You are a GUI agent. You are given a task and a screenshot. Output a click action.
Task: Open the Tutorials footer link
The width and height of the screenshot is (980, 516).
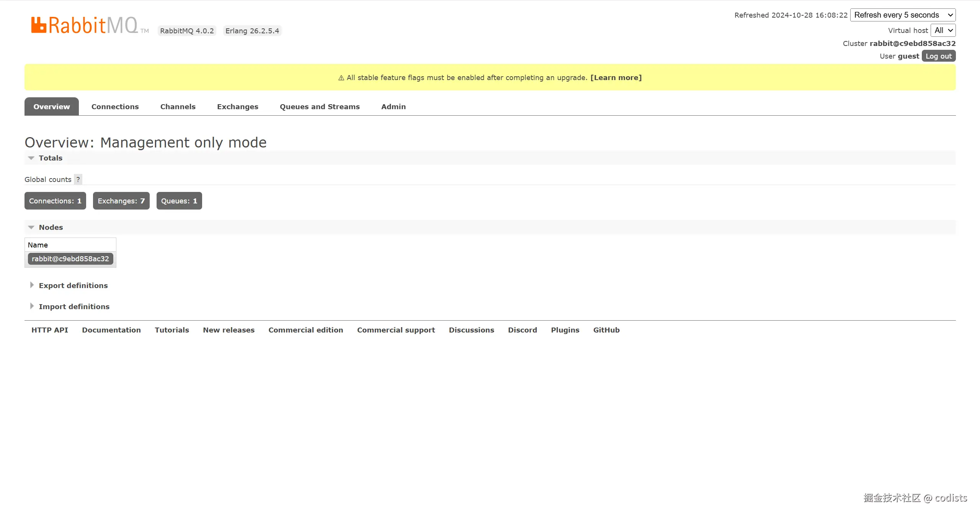pos(172,330)
